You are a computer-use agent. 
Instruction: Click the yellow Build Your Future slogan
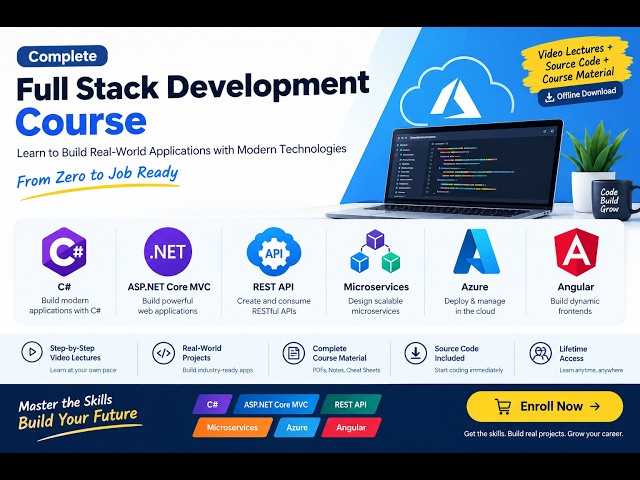coord(78,418)
